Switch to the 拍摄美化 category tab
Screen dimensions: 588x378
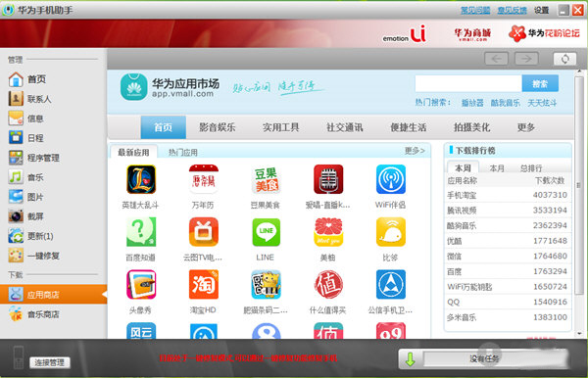[471, 127]
